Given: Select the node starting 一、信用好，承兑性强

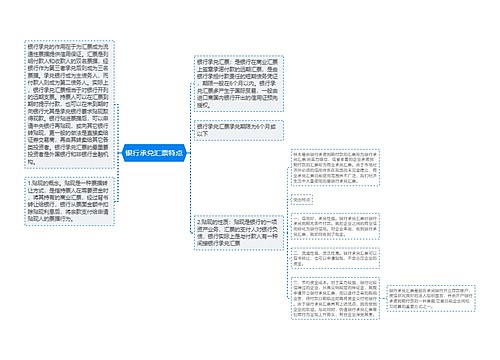Looking at the screenshot, I should (x=335, y=226).
